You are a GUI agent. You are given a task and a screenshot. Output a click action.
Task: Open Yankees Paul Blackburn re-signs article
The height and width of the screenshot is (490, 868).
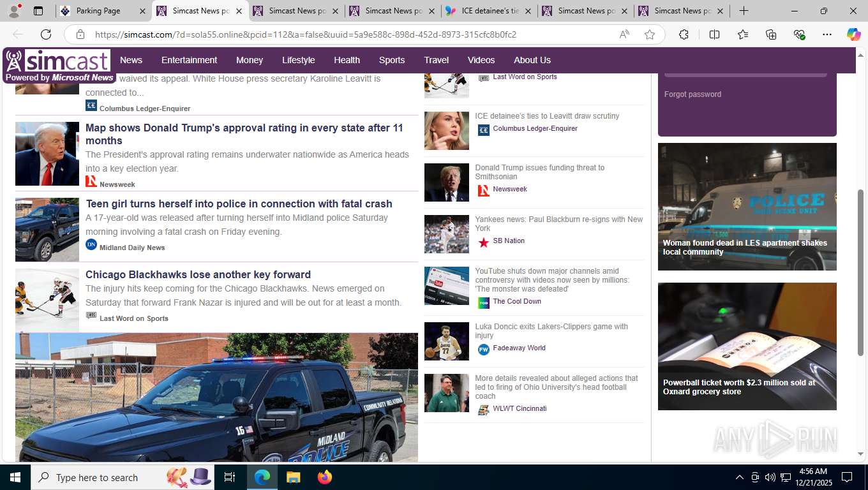click(559, 224)
